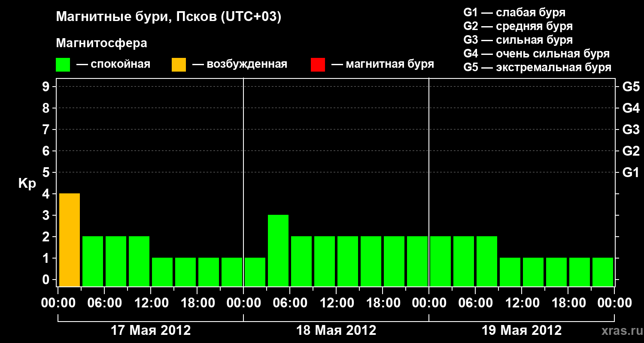Click the '17 Мая 2012' date label

pyautogui.click(x=151, y=331)
